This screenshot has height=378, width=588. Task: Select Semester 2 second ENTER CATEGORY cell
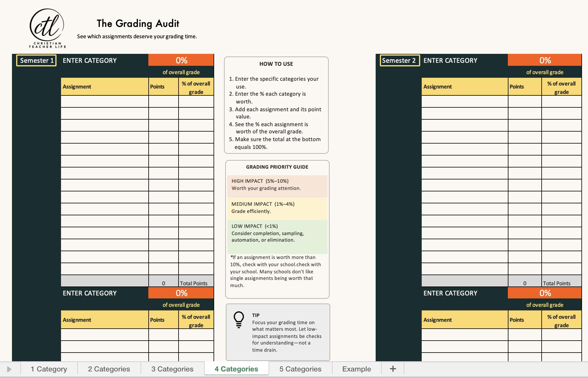point(464,293)
